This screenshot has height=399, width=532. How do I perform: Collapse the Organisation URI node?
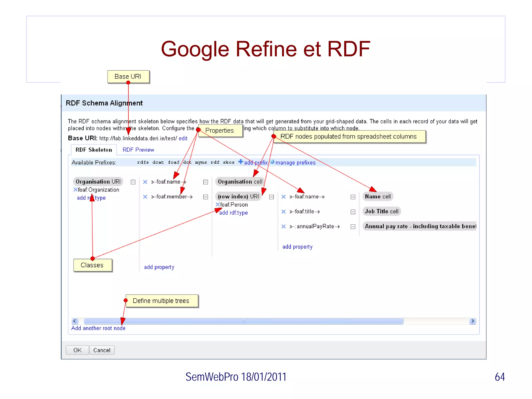point(133,182)
